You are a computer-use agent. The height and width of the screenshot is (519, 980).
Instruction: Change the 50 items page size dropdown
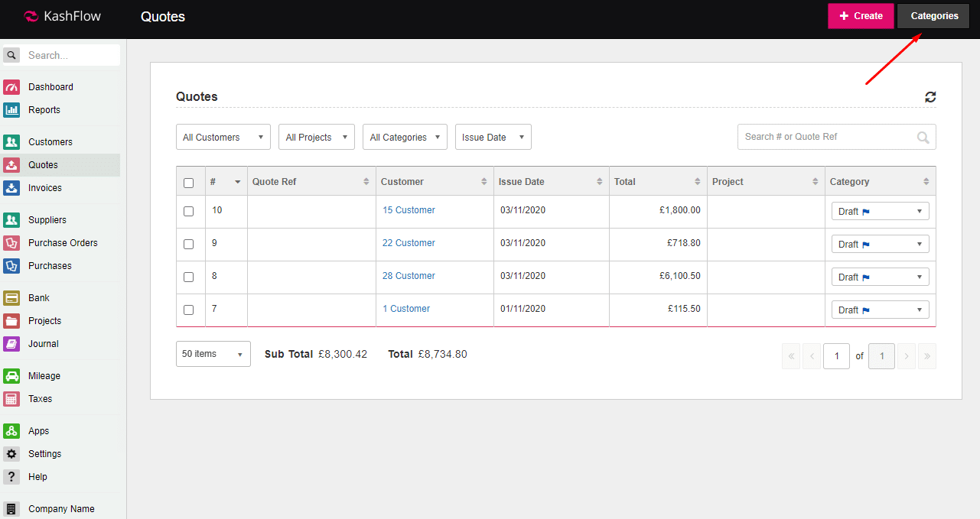point(213,354)
